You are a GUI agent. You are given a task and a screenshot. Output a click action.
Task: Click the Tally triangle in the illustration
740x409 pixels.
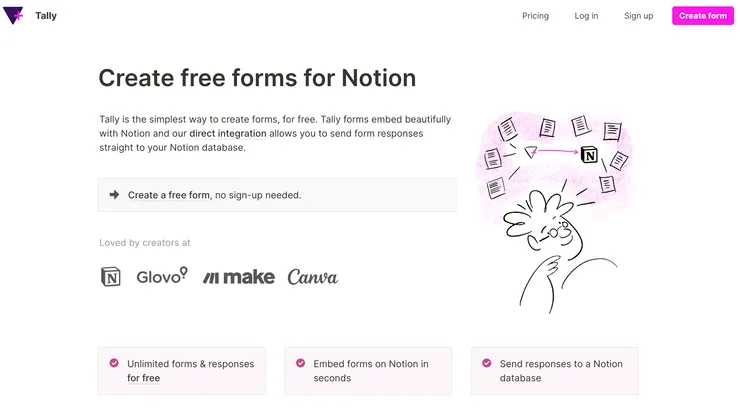[530, 152]
